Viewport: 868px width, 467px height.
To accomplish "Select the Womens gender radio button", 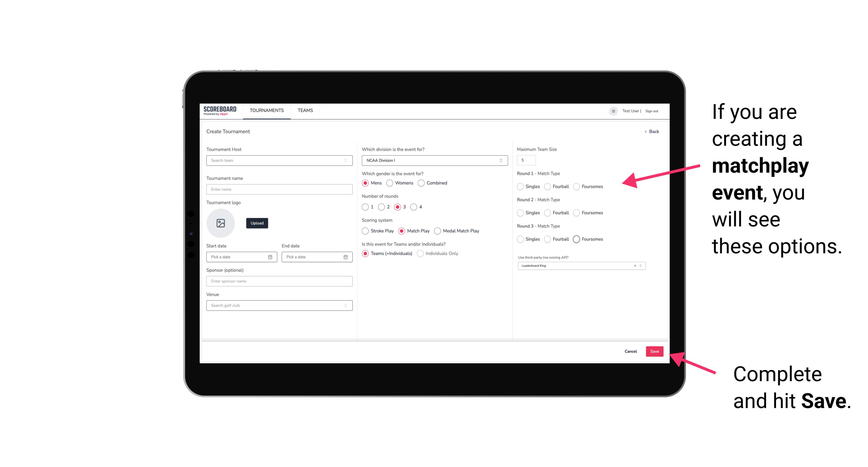I will 390,183.
